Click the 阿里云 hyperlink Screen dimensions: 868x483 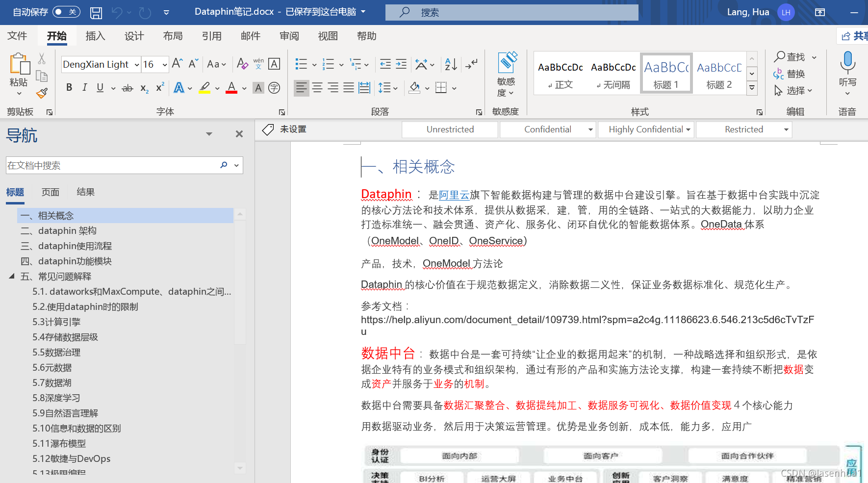[454, 195]
